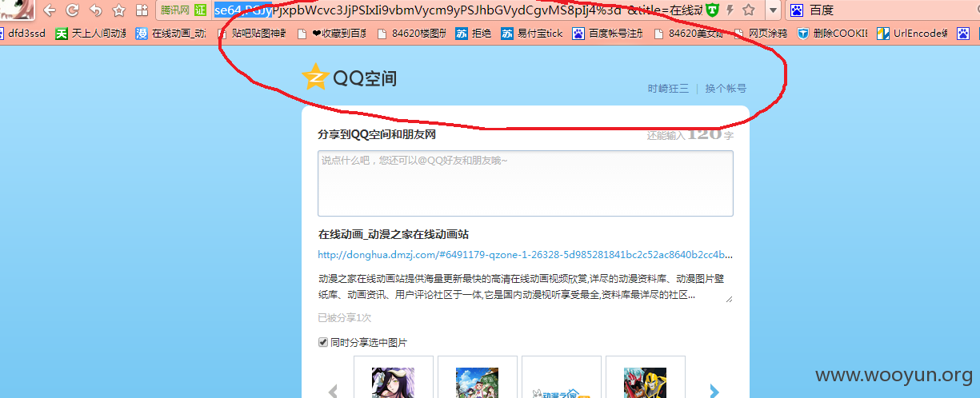Open the 84620美女 bookmark

[x=688, y=34]
